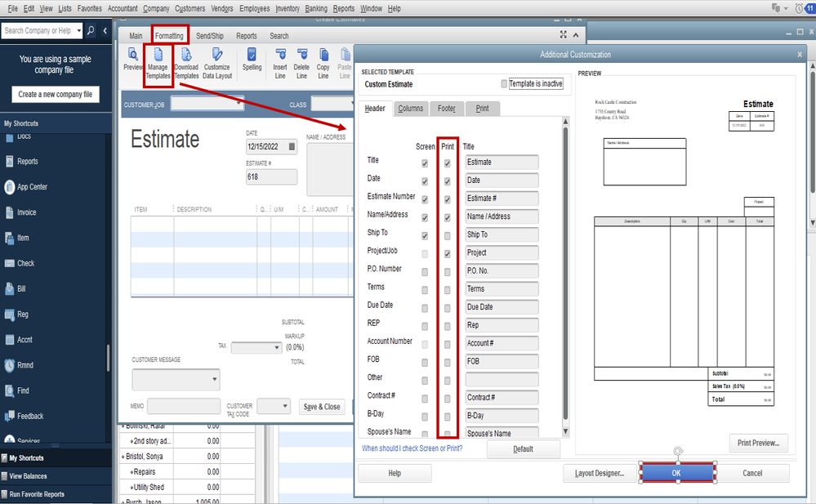Open Invoice shortcut in sidebar

tap(20, 212)
